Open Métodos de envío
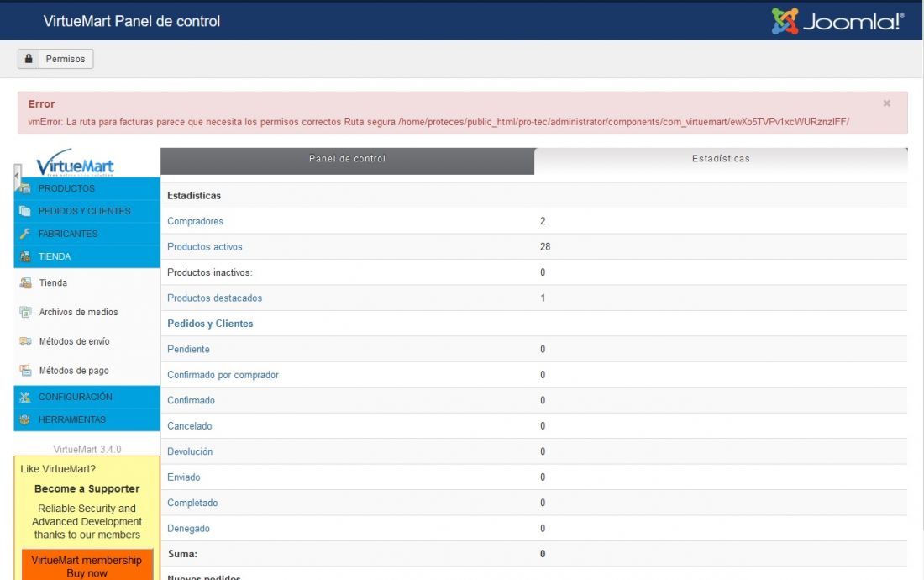Screen dimensions: 924x580 click(74, 341)
